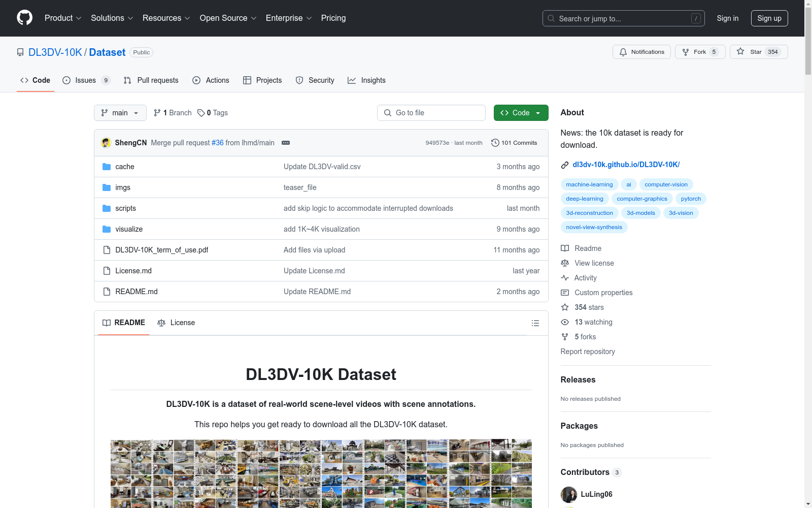
Task: Click Sign up
Action: [769, 18]
